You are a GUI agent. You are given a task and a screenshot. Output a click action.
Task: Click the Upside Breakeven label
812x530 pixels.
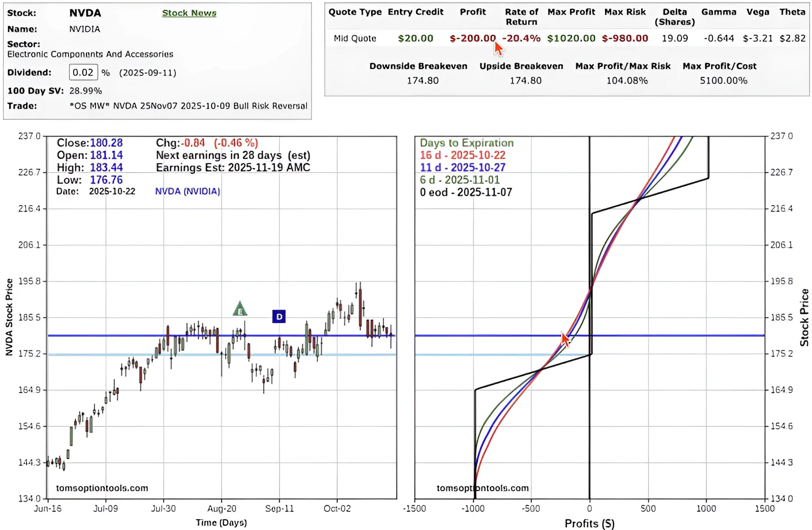point(521,66)
